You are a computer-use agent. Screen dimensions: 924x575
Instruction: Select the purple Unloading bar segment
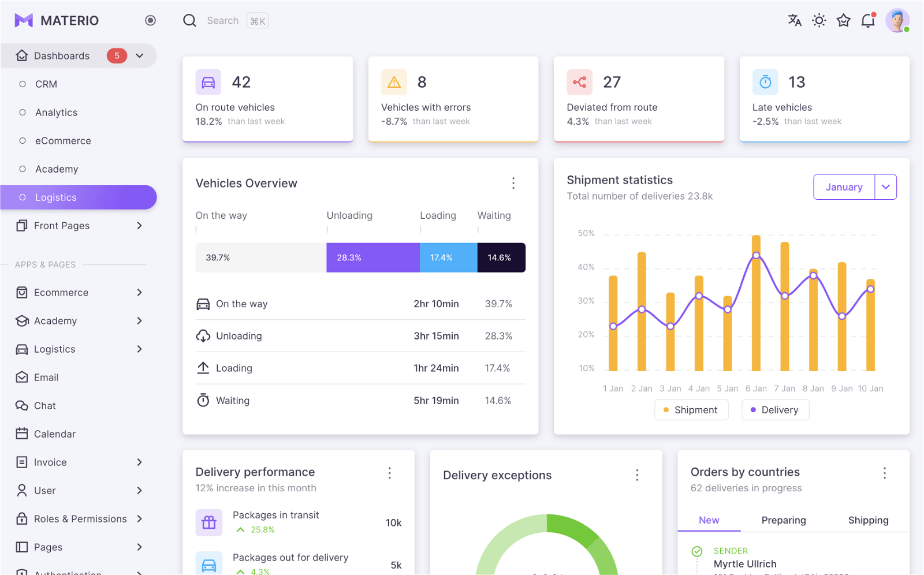click(373, 257)
